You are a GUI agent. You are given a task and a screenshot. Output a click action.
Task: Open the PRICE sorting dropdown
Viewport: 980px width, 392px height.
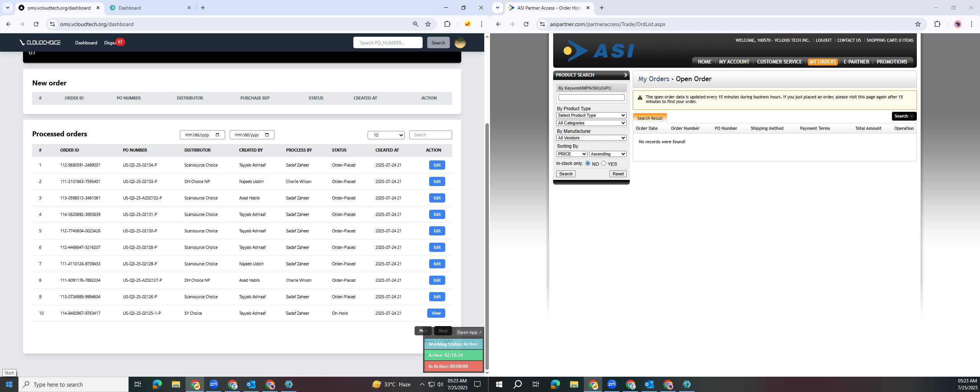pos(572,154)
